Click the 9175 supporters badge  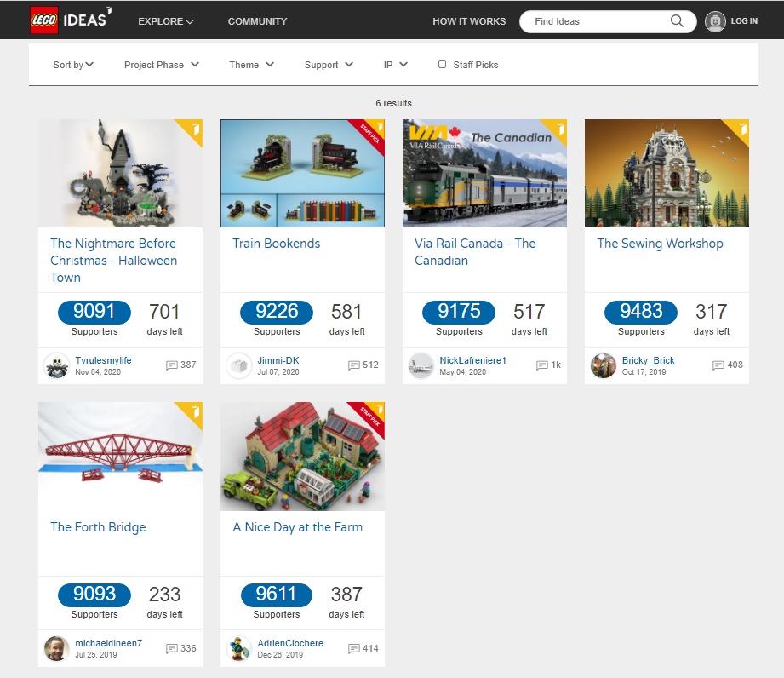click(459, 312)
